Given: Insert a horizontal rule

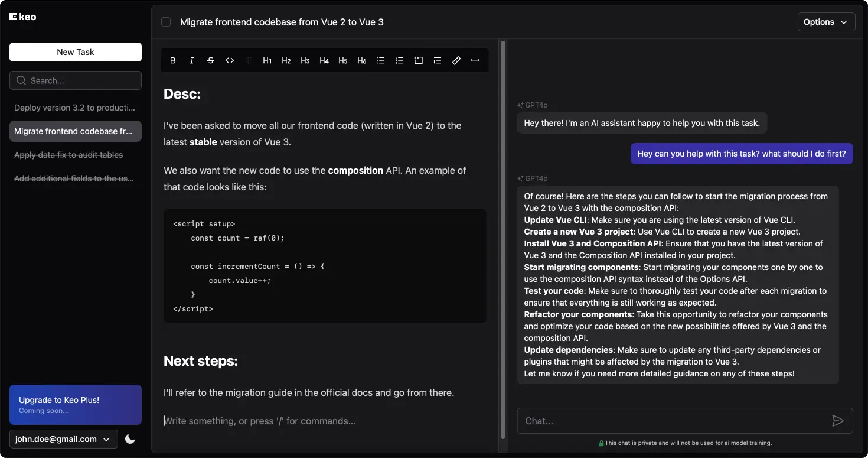Looking at the screenshot, I should click(475, 60).
